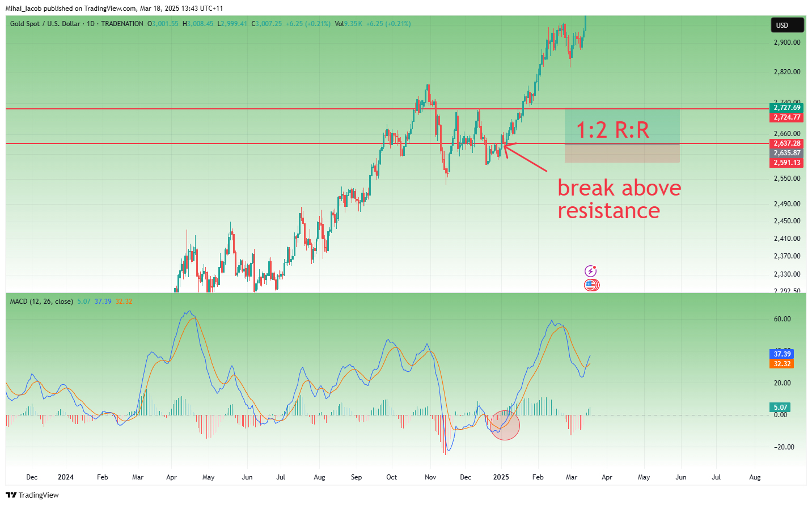The width and height of the screenshot is (812, 505).
Task: Click the 'break above resistance' text annotation
Action: tap(619, 199)
